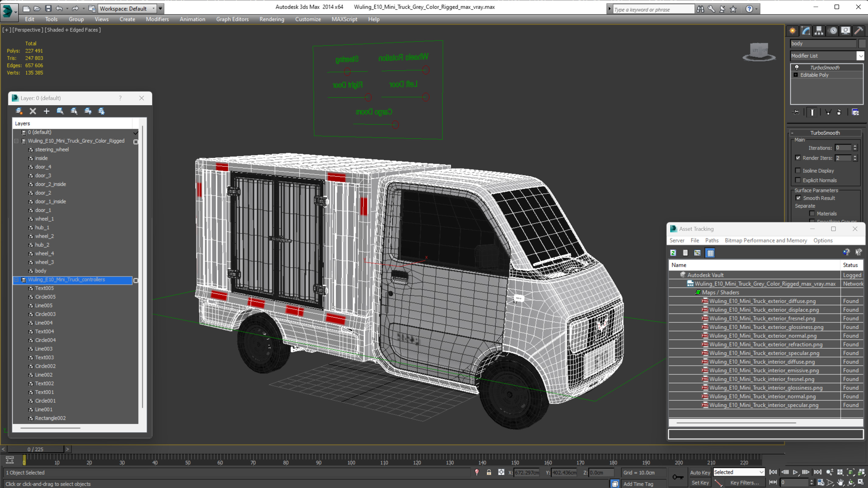Click the Open File folder icon
This screenshot has width=868, height=488.
pos(37,9)
